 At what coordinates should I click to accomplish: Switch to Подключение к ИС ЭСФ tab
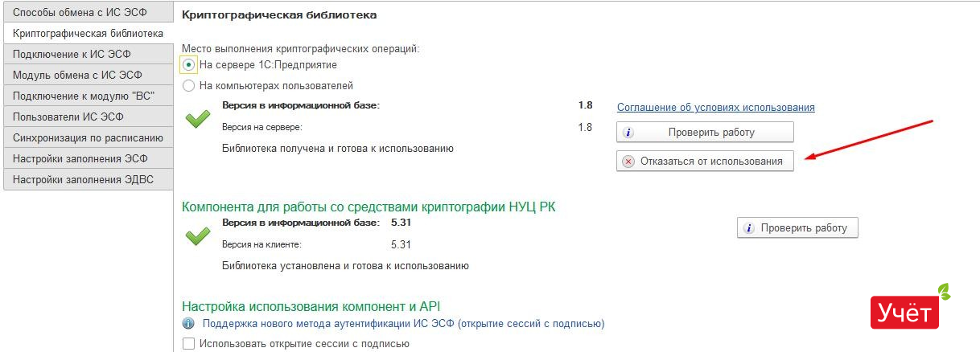click(x=87, y=54)
